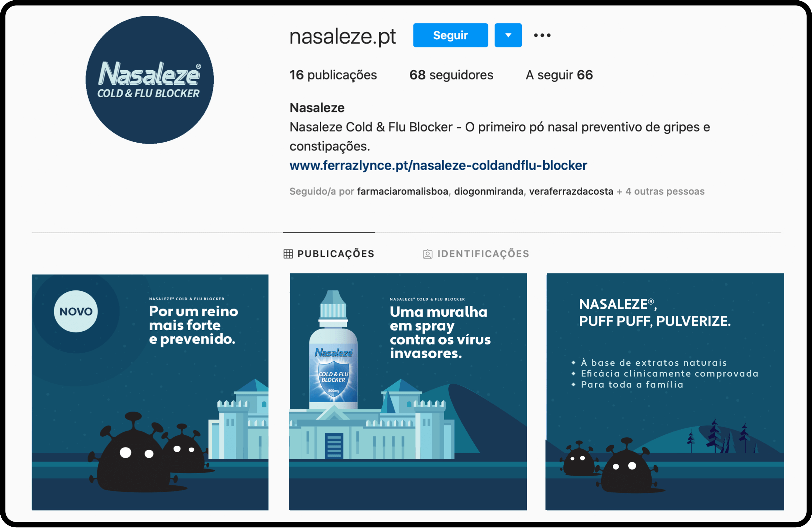Open the 'Uma muralha em spray' post
The width and height of the screenshot is (812, 528).
click(x=408, y=392)
